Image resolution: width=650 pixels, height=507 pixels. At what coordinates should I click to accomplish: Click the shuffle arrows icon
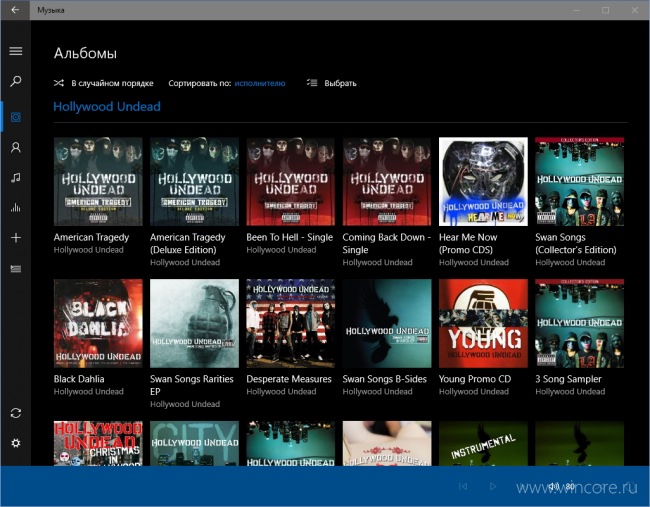click(59, 83)
